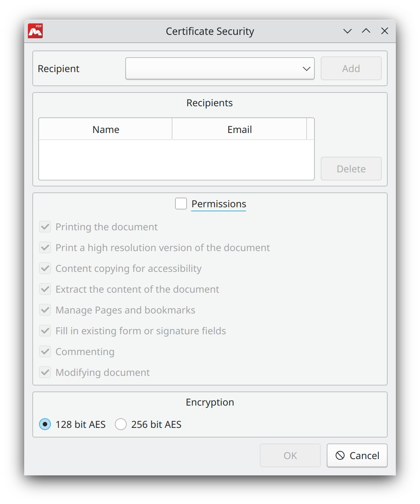Click the Add recipient button
The height and width of the screenshot is (504, 420).
[351, 68]
